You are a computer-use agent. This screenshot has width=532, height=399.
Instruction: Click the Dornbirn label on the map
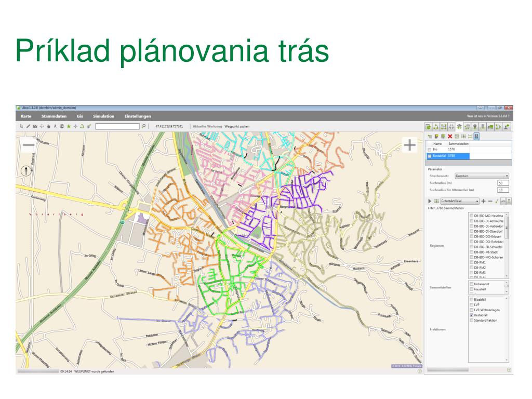point(242,235)
